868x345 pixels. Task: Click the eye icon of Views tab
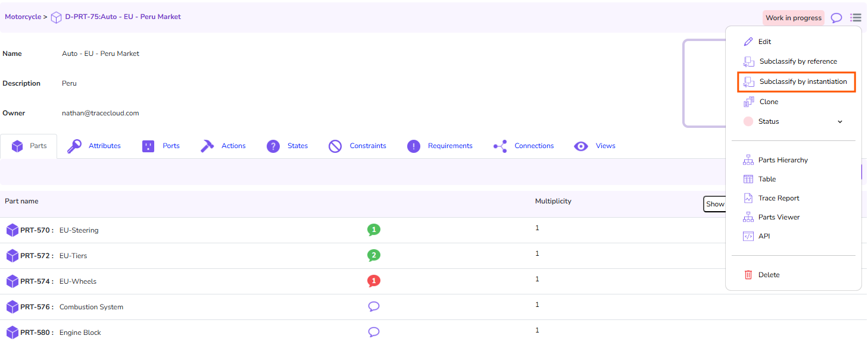click(581, 146)
